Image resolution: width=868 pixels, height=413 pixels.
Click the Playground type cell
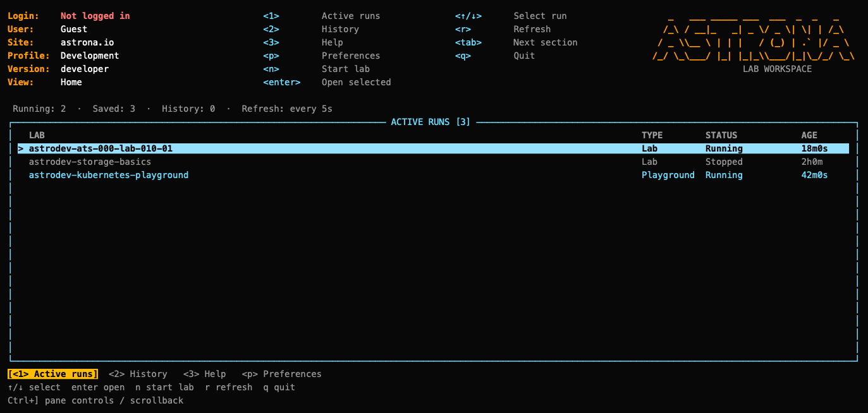tap(668, 175)
